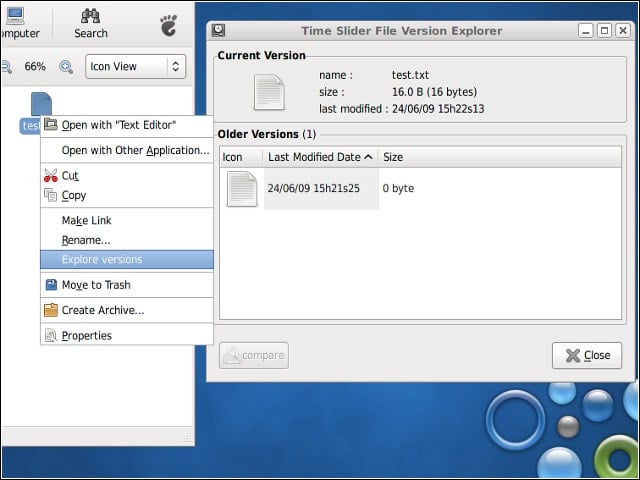The width and height of the screenshot is (640, 480).
Task: Click the window X close button in title bar
Action: pos(623,31)
